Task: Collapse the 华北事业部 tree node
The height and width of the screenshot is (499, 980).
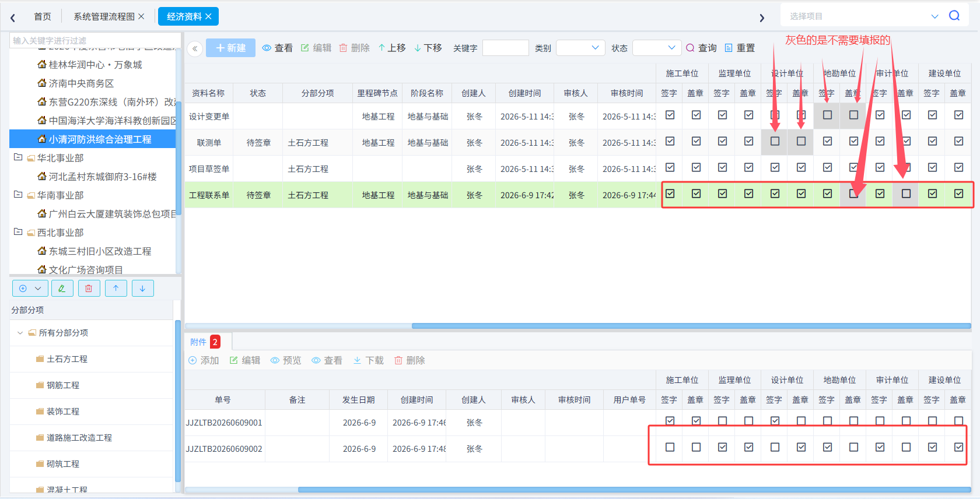Action: pos(18,157)
